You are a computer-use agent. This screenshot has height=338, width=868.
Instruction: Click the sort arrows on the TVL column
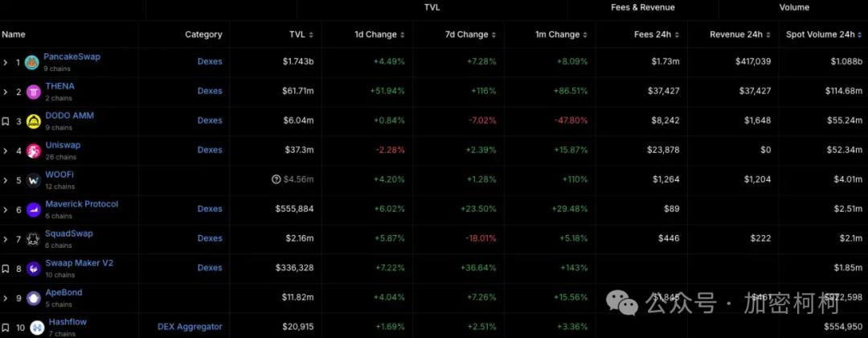311,35
